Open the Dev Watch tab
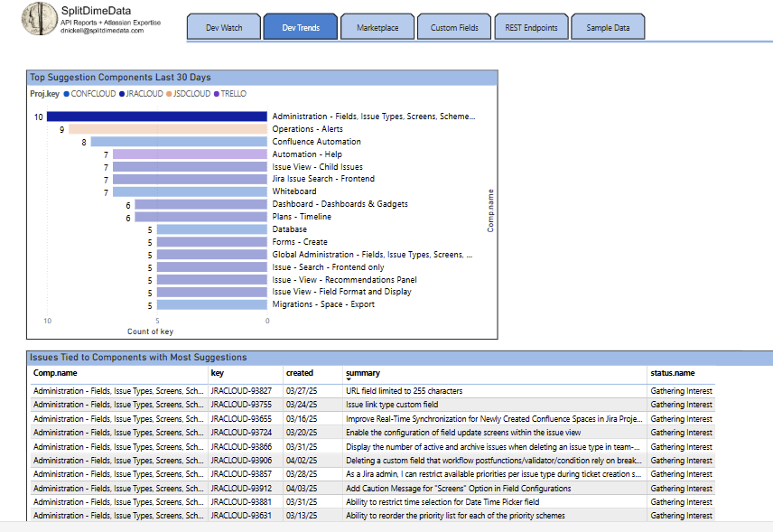This screenshot has height=532, width=773. coord(224,28)
